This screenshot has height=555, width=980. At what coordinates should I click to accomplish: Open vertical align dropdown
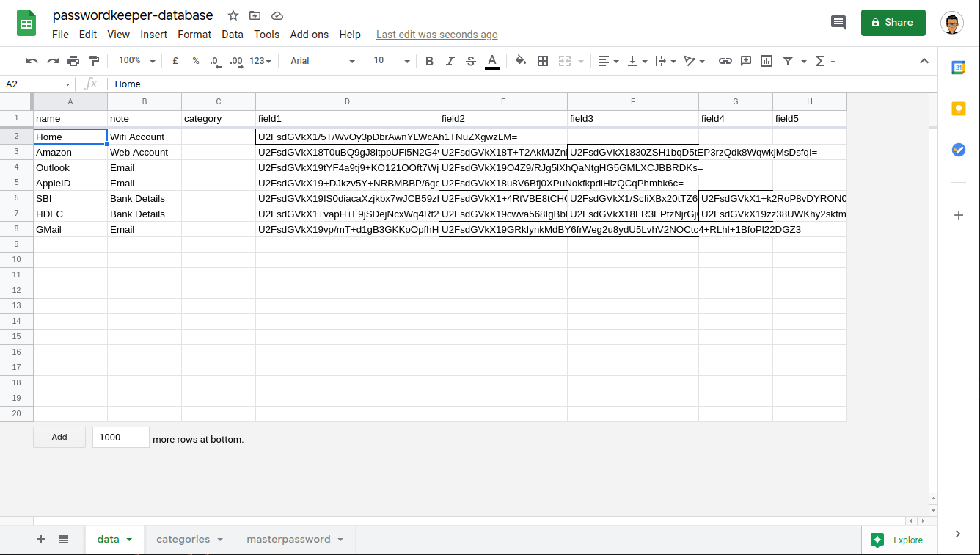click(637, 61)
